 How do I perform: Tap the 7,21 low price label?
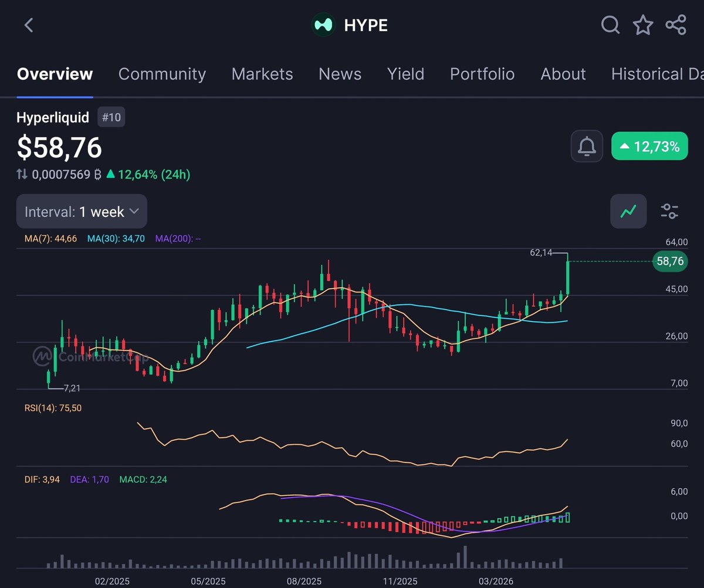(72, 388)
